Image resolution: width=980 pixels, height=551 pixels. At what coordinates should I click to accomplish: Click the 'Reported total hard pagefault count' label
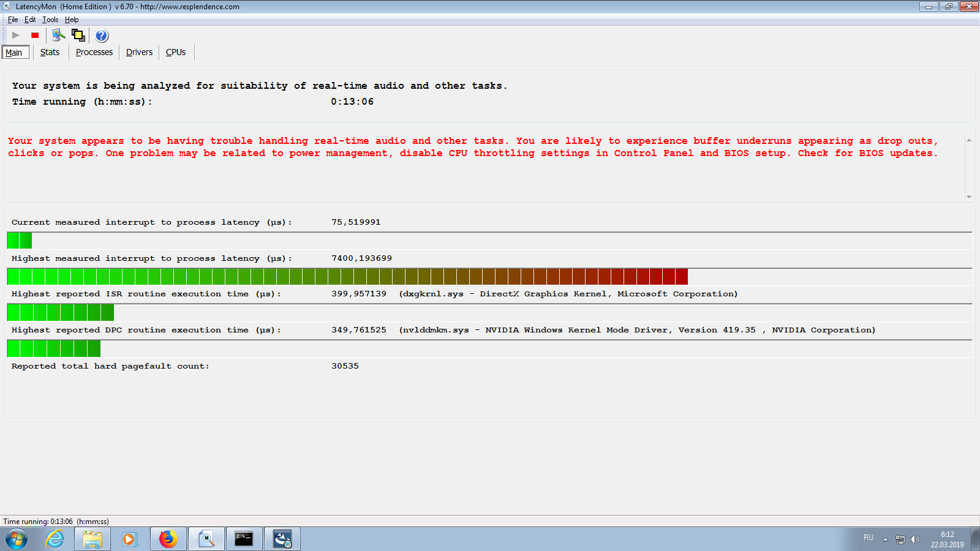pos(110,366)
